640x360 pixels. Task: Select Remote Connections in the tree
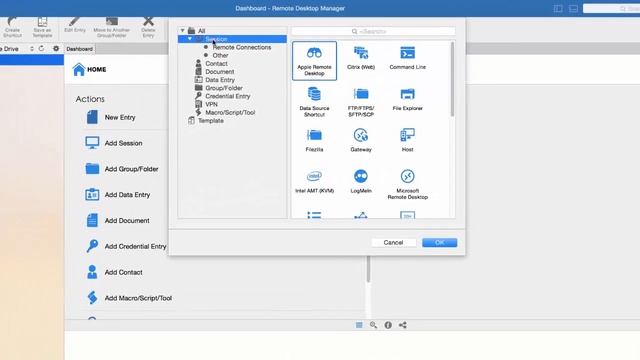pyautogui.click(x=242, y=47)
